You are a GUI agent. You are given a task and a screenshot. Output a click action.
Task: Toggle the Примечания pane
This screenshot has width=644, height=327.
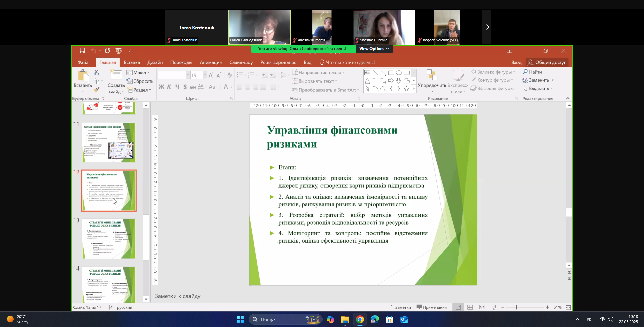point(432,307)
